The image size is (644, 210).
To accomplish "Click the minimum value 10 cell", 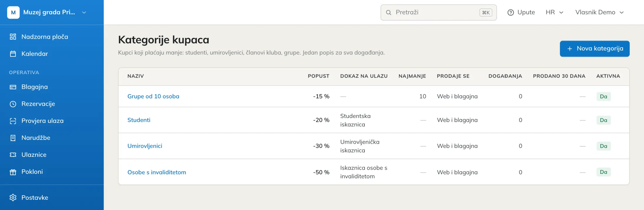I will 422,96.
